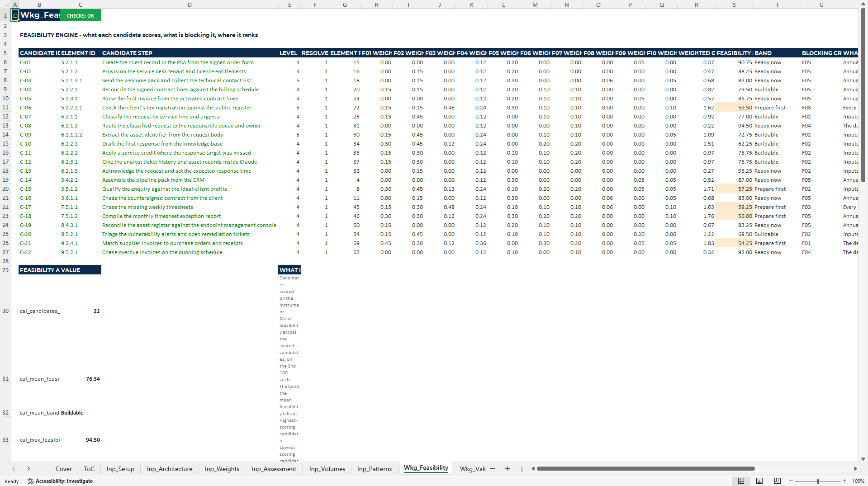The width and height of the screenshot is (868, 486).
Task: Select column S header
Action: (734, 5)
